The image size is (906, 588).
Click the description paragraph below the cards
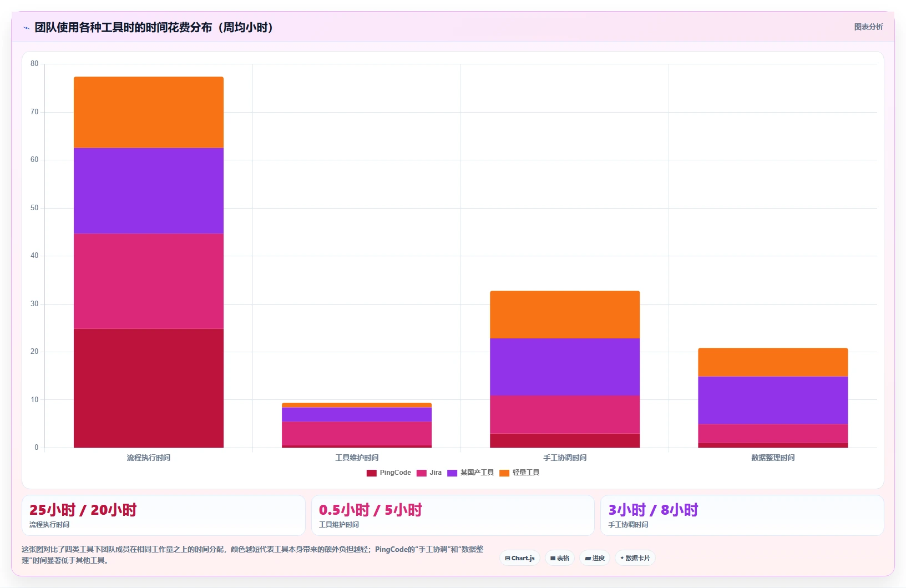tap(252, 555)
